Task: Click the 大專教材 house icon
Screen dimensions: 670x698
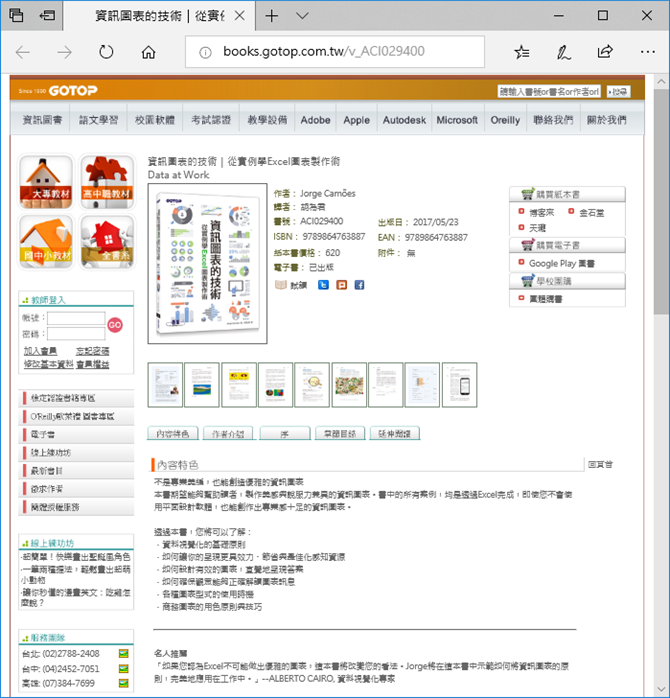Action: coord(45,183)
